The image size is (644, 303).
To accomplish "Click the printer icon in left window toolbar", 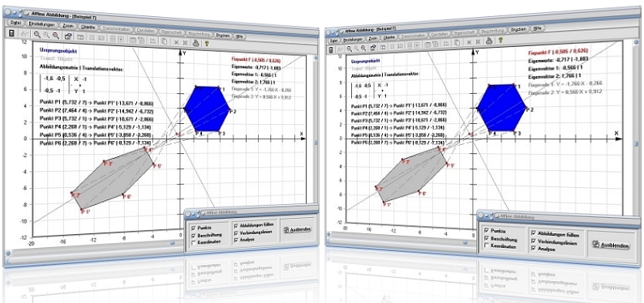I will pyautogui.click(x=196, y=41).
